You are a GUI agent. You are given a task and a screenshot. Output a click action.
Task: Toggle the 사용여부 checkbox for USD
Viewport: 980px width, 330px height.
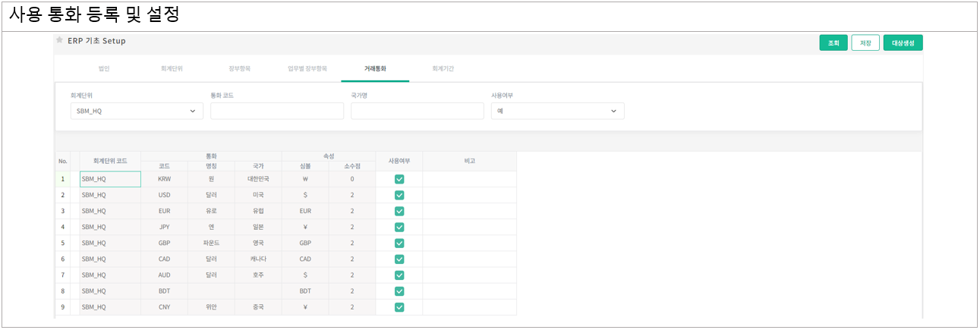399,195
